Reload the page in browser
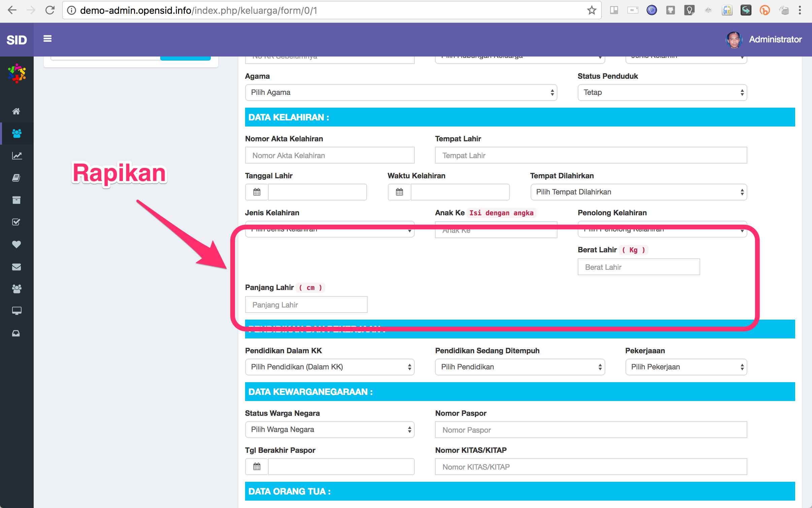The height and width of the screenshot is (508, 812). pyautogui.click(x=50, y=10)
